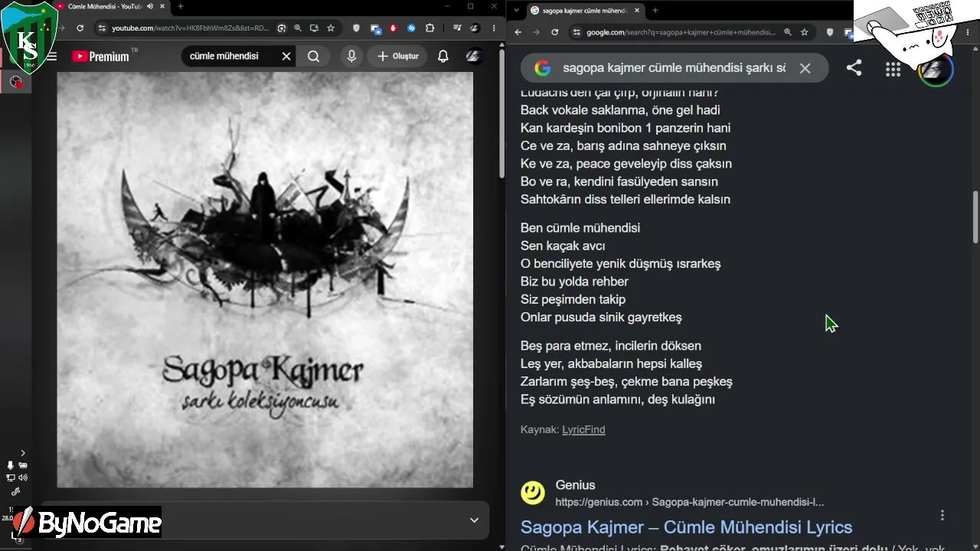This screenshot has width=980, height=551.
Task: Select lyric line "Ben cümle mühendisi"
Action: (580, 228)
